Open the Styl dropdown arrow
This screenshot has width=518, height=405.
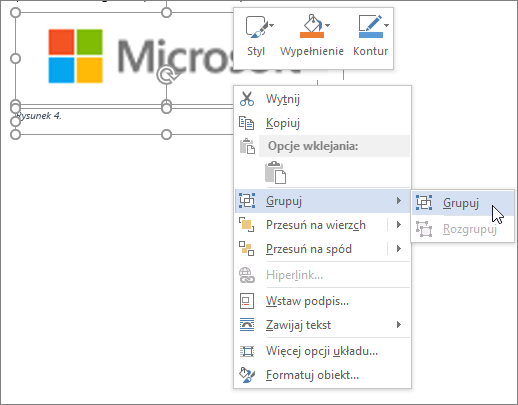click(x=271, y=25)
